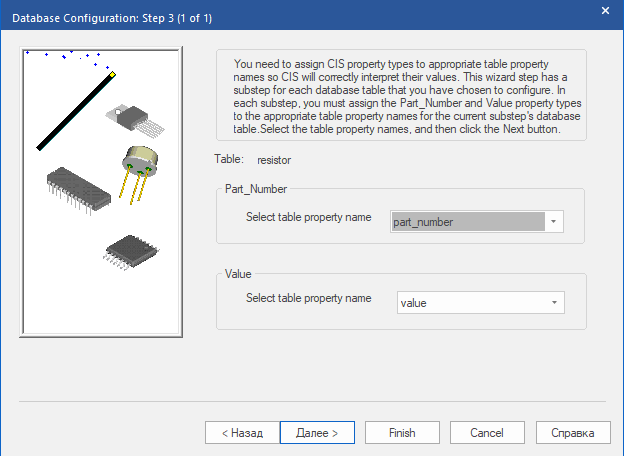Expand the Value property dropdown arrow
This screenshot has height=456, width=624.
pyautogui.click(x=554, y=302)
